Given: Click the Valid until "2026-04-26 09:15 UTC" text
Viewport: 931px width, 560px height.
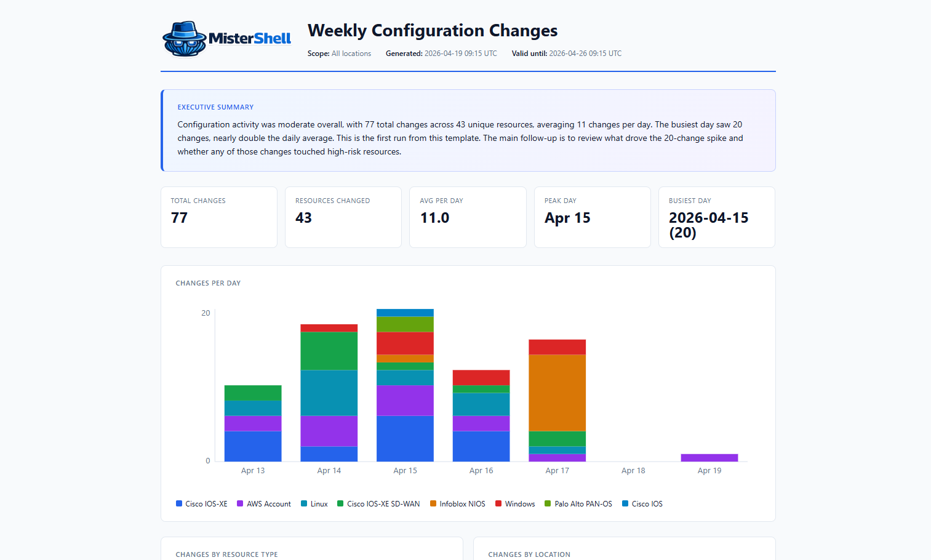Looking at the screenshot, I should click(585, 54).
